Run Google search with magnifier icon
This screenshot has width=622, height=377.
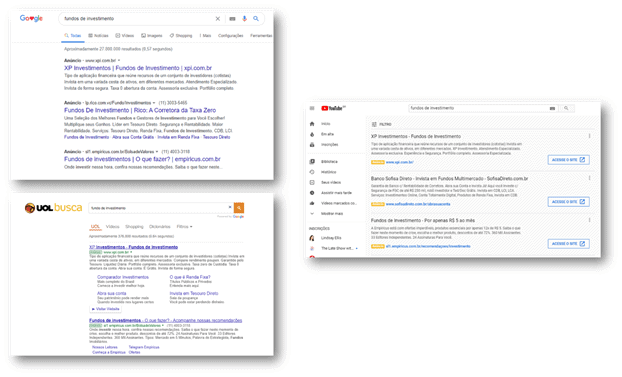(x=256, y=19)
